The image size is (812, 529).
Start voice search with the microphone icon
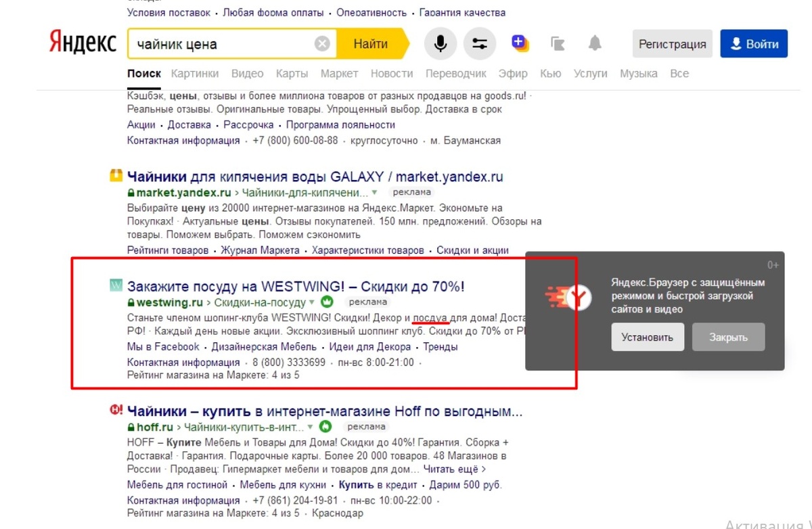click(441, 44)
